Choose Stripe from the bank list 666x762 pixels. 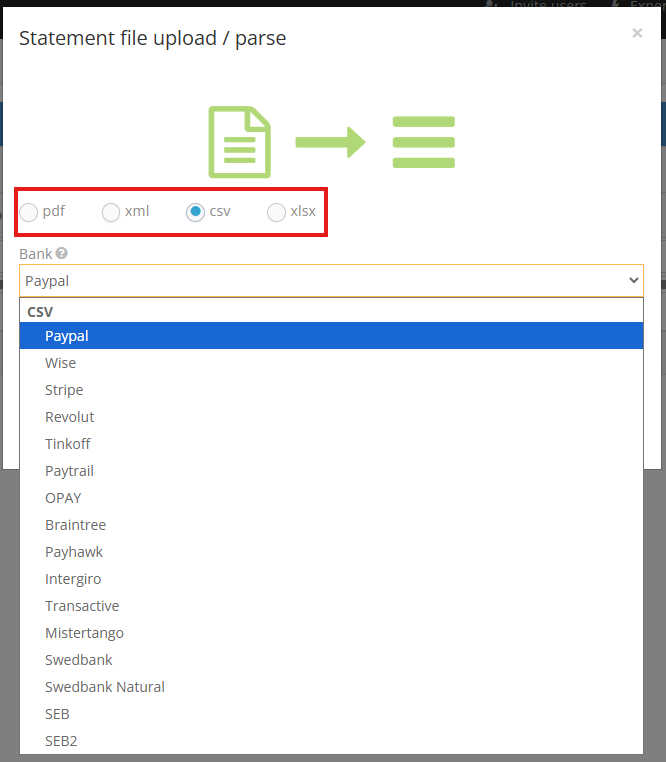pyautogui.click(x=332, y=390)
